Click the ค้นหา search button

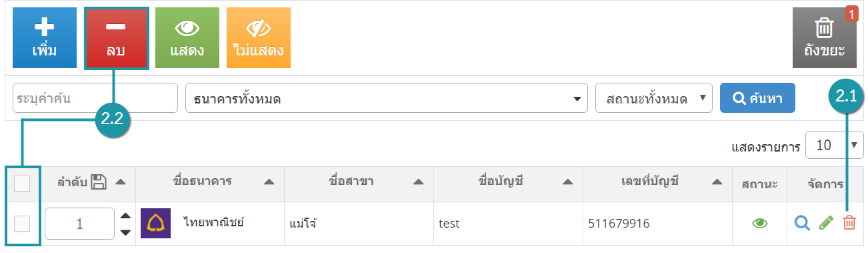tap(757, 98)
